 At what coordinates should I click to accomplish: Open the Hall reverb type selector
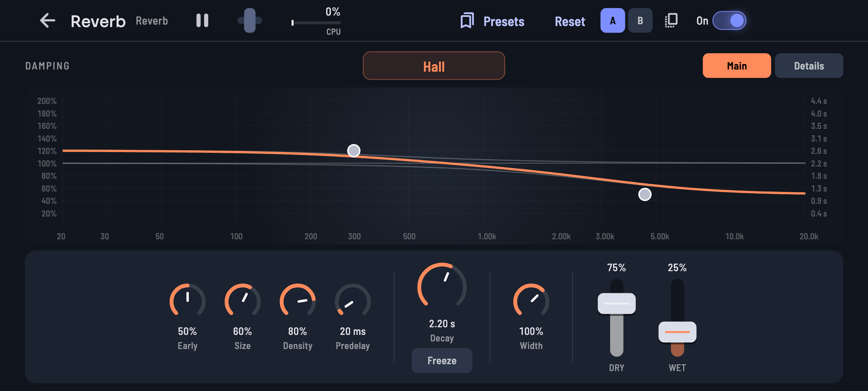(x=434, y=66)
